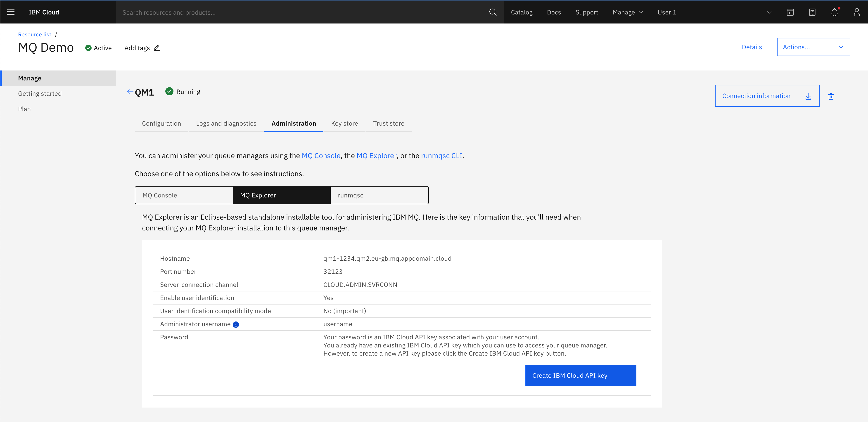Open the MQ Console hyperlink in text
The image size is (868, 422).
point(321,155)
